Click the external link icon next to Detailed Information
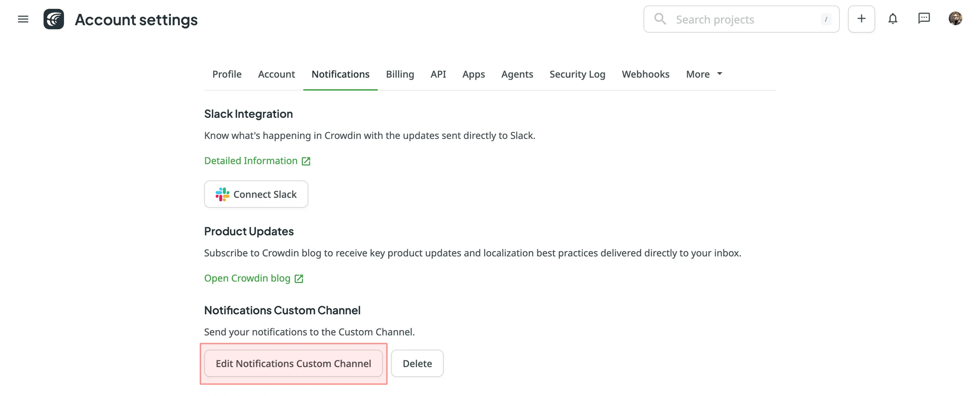 pos(306,161)
